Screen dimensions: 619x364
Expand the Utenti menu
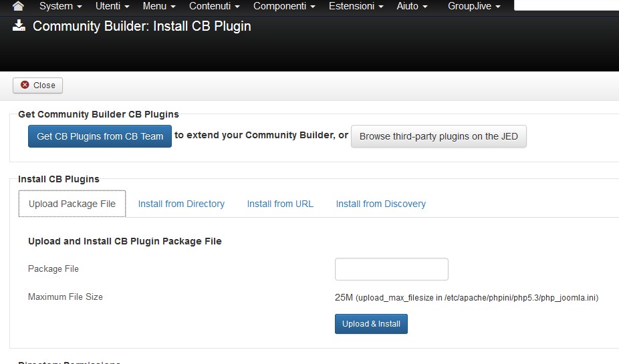pyautogui.click(x=112, y=6)
